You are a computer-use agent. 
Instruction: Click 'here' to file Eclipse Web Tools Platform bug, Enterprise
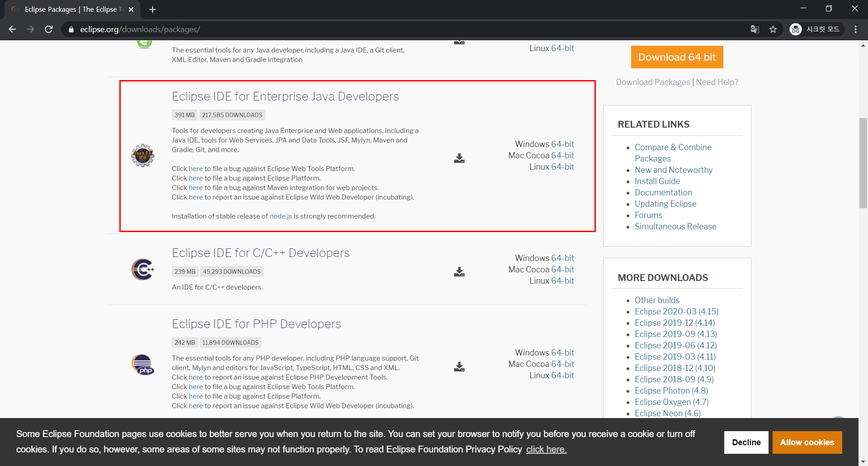[196, 169]
